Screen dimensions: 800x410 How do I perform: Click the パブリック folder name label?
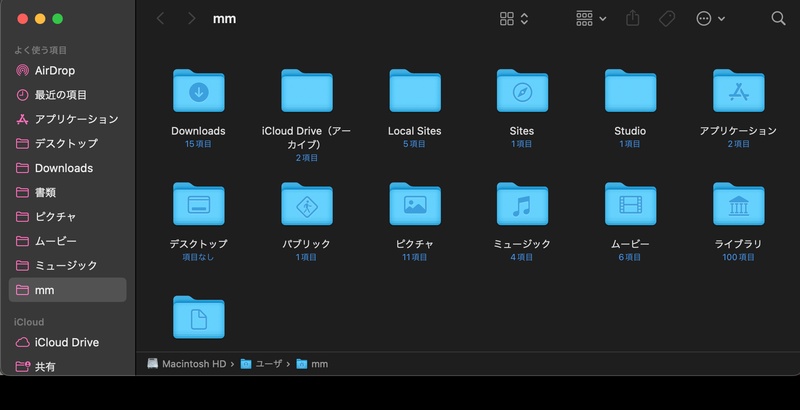pos(307,244)
